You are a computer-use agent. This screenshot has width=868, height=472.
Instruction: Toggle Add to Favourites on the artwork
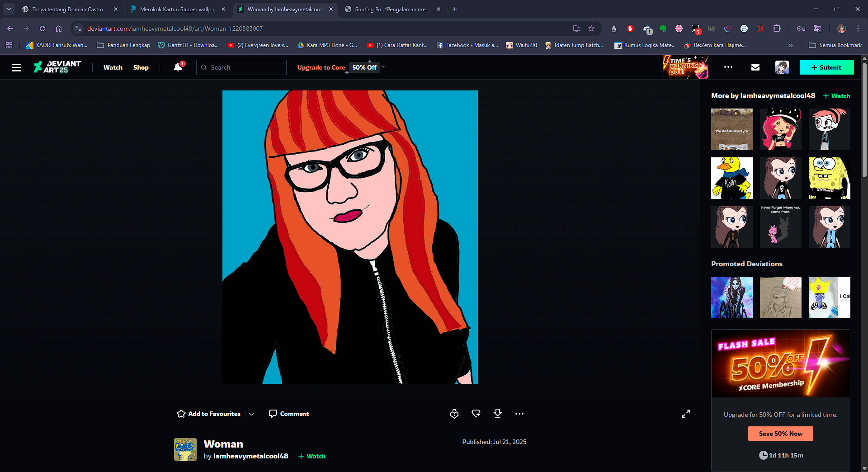(x=209, y=414)
